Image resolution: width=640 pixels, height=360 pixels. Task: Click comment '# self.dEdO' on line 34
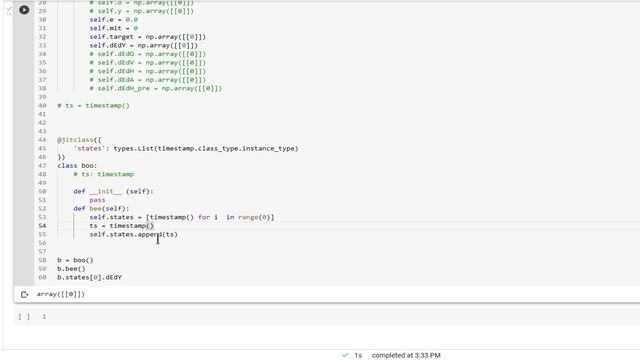coord(148,54)
